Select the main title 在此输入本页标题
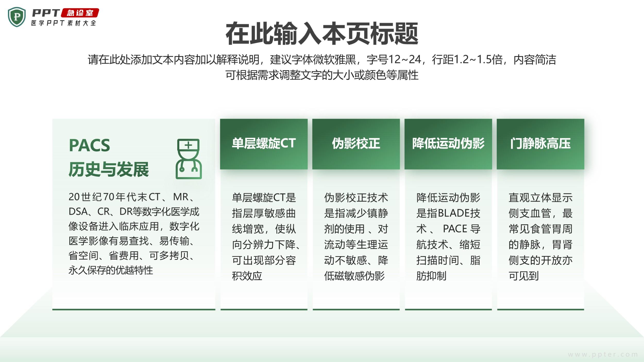This screenshot has height=362, width=644. 322,34
